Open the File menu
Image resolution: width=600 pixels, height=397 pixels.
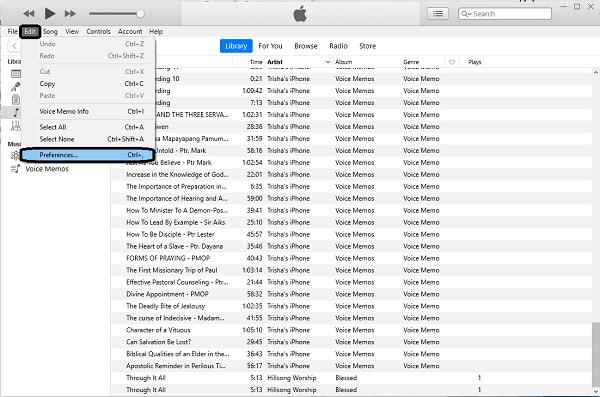12,31
